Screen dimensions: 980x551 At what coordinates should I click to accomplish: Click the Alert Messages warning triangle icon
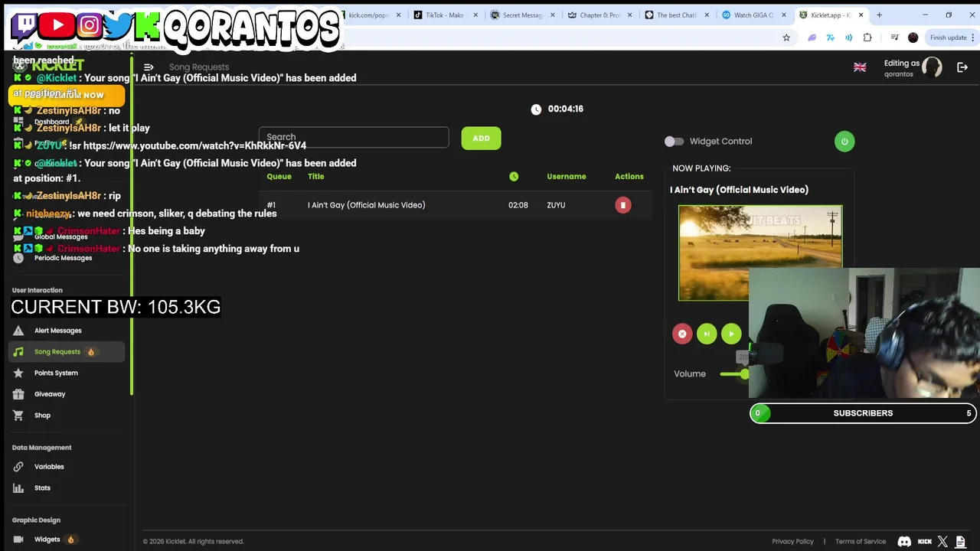point(18,331)
